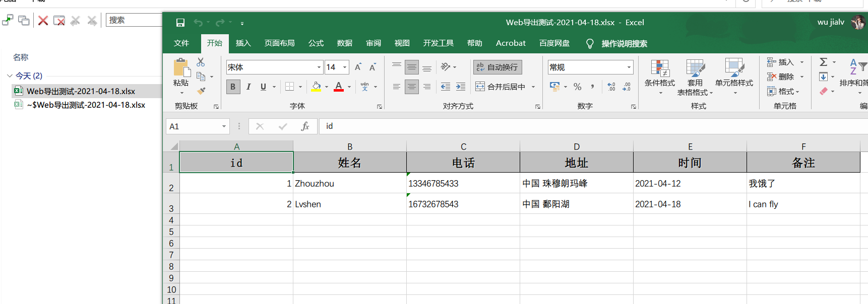Click the red X delete icon in Explorer toolbar
Screen dimensions: 868x304
(x=43, y=21)
